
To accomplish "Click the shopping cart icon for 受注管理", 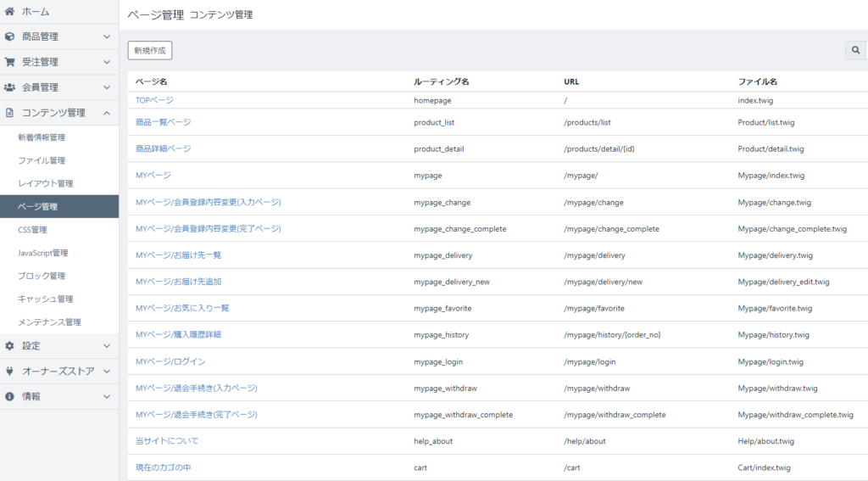I will pyautogui.click(x=9, y=62).
